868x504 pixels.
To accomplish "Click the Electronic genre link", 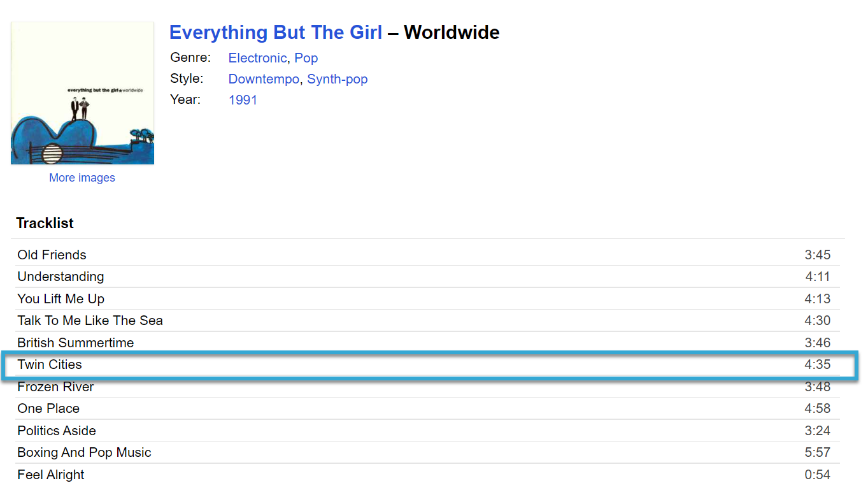I will click(257, 58).
